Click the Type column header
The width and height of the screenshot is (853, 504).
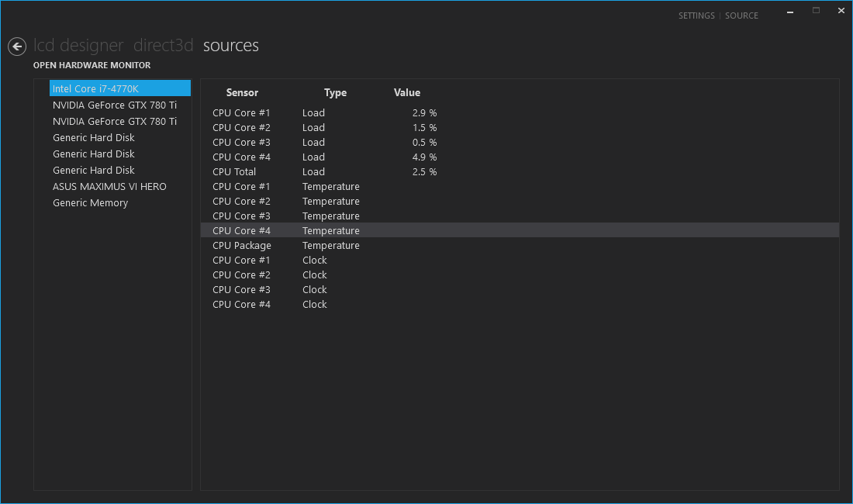point(335,93)
